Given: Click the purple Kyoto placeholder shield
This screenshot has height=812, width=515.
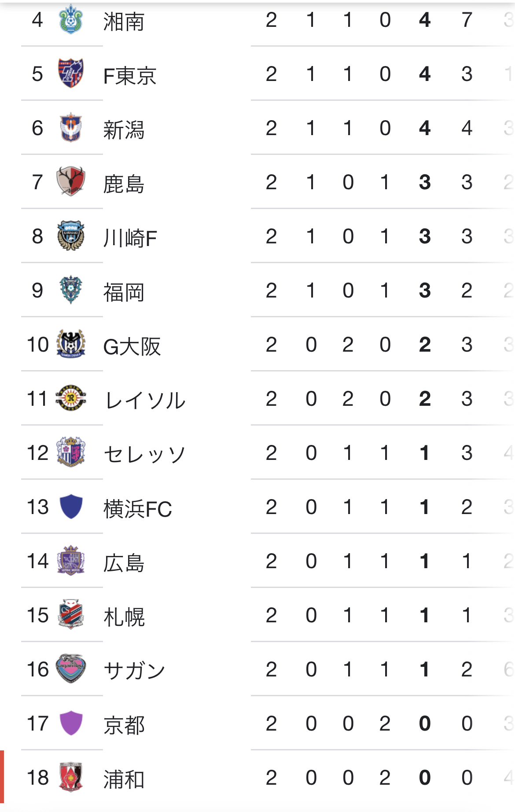Looking at the screenshot, I should point(70,723).
